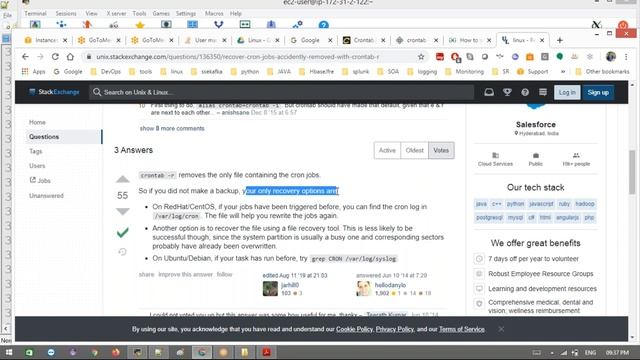The width and height of the screenshot is (640, 360).
Task: Click improve this answer link
Action: pyautogui.click(x=185, y=274)
